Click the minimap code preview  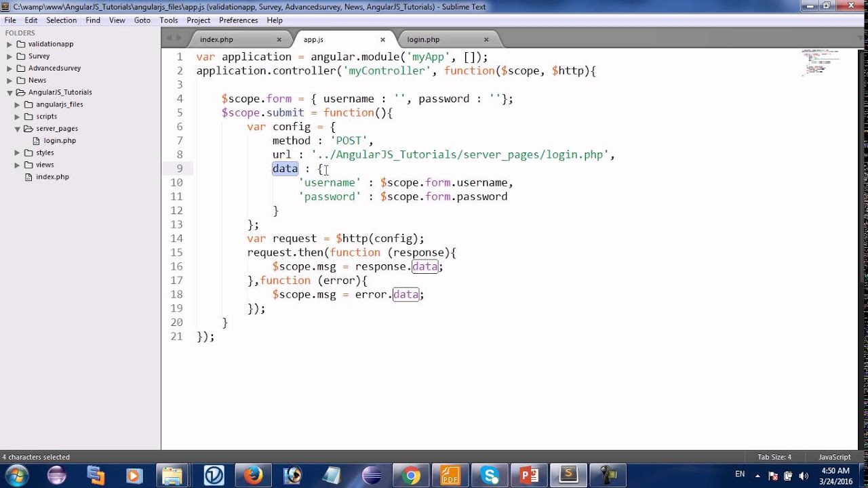821,62
